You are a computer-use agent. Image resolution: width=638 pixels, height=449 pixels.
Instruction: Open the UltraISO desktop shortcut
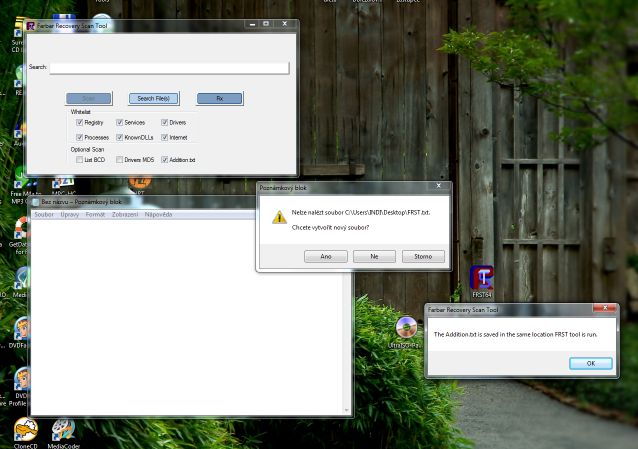point(406,328)
